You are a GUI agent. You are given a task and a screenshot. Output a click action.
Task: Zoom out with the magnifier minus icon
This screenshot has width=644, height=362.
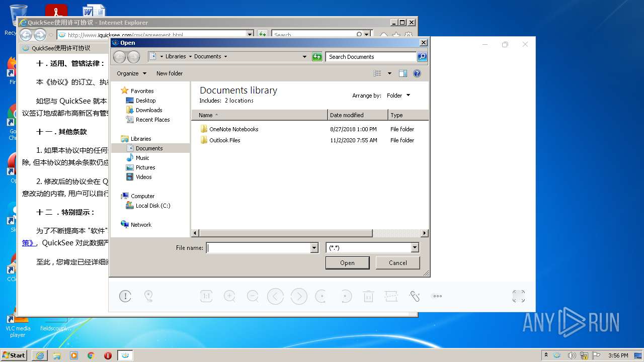click(x=253, y=296)
